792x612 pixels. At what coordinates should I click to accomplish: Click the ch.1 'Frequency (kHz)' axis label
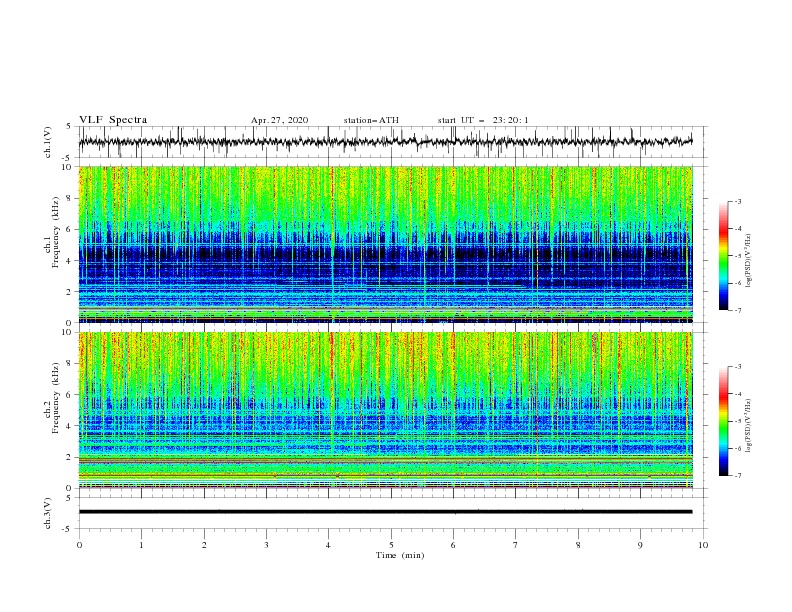pos(56,233)
